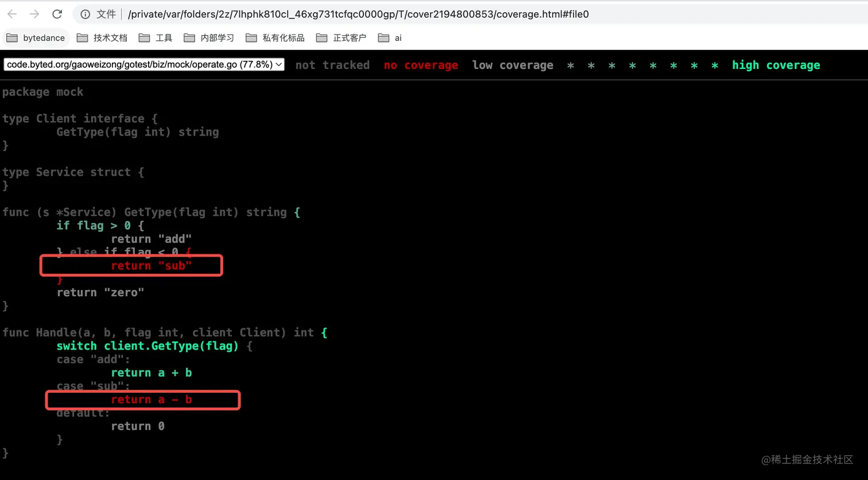Click the browser forward arrow
Screen dimensions: 868x480
(34, 14)
